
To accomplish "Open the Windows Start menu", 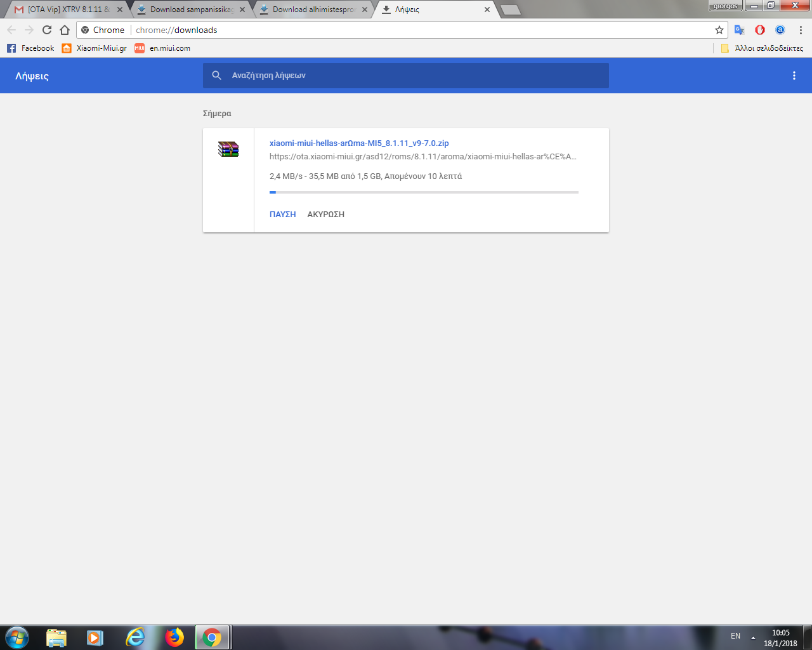I will (17, 637).
